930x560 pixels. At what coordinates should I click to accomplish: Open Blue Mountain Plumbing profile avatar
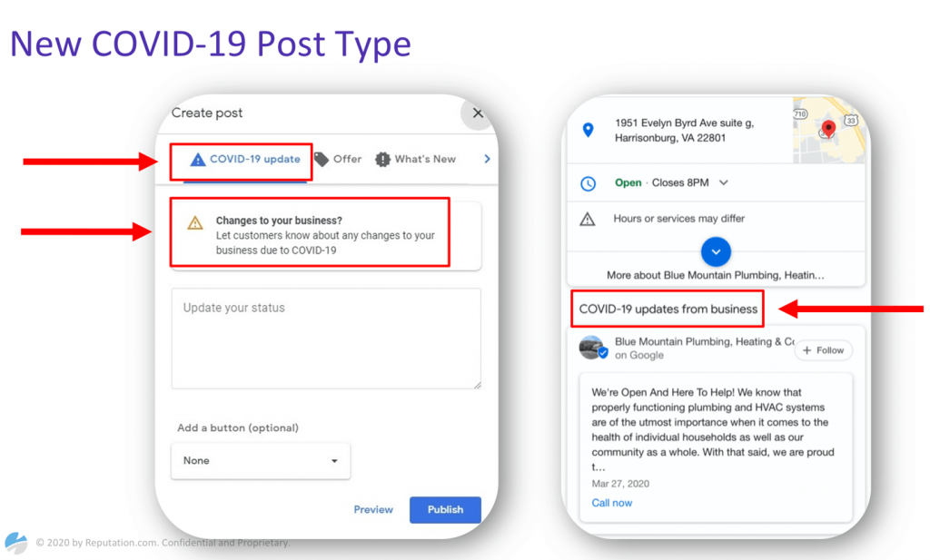(x=592, y=348)
